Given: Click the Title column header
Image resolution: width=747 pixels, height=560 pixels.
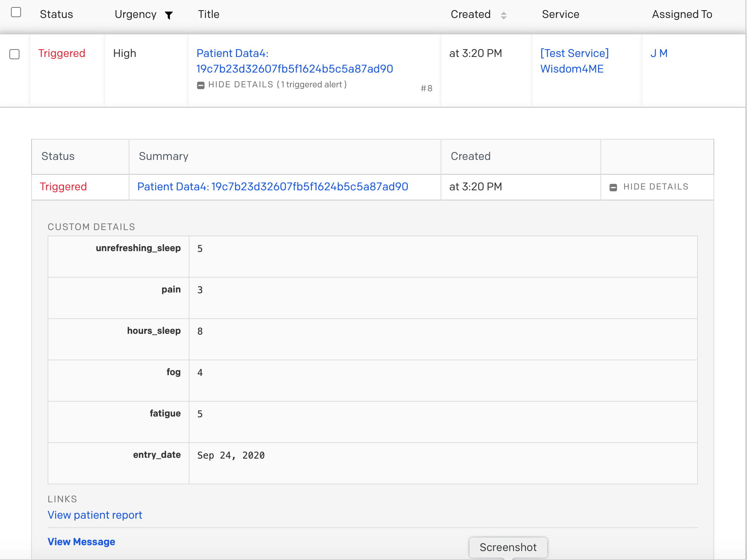Looking at the screenshot, I should coord(209,14).
